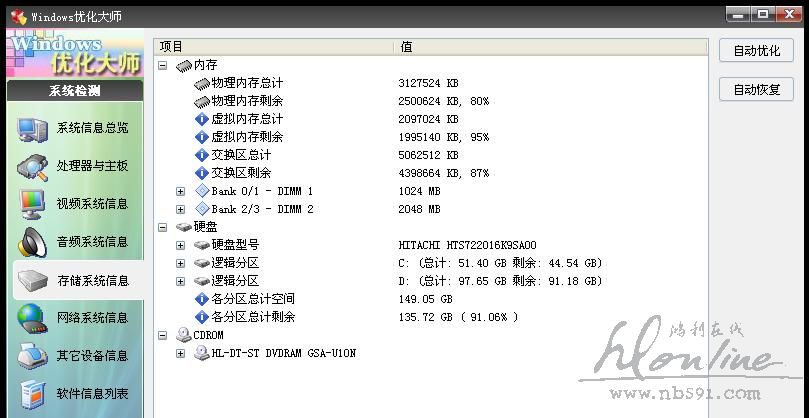Select the 2048 MB value
809x418 pixels.
(419, 210)
